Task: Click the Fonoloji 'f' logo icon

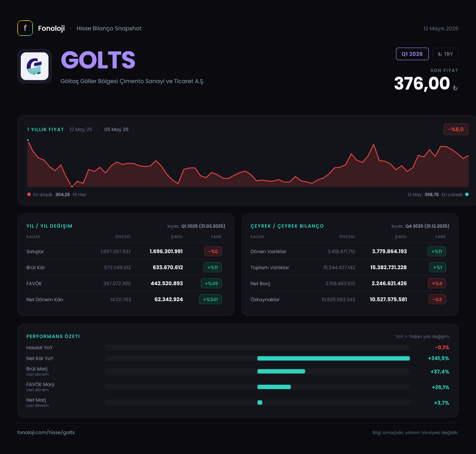Action: tap(25, 28)
